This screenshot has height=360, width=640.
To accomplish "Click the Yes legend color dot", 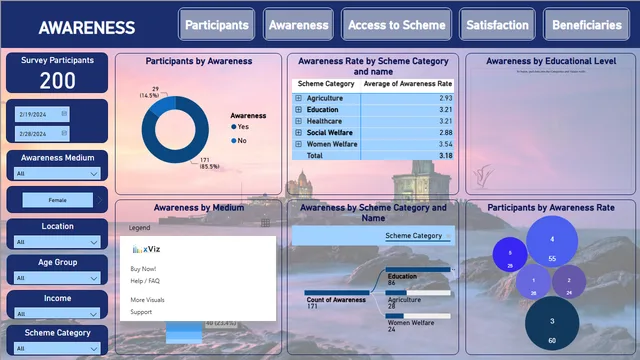I will point(233,127).
